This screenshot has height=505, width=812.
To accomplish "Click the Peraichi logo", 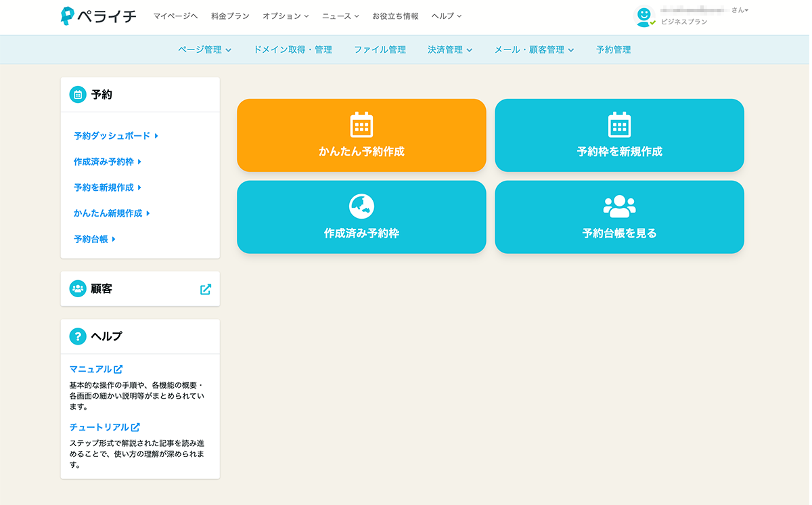I will tap(98, 16).
